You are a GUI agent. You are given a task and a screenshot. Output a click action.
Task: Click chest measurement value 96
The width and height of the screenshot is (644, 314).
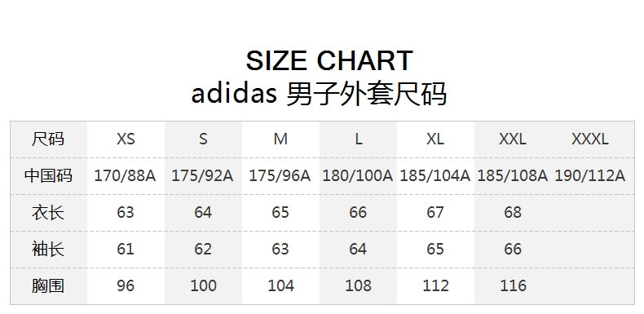point(126,285)
